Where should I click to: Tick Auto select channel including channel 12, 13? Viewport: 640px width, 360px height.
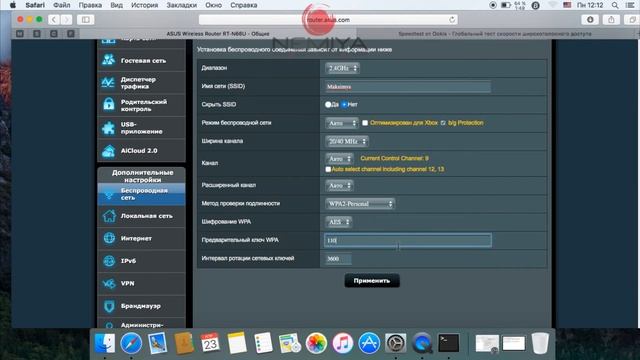click(328, 169)
